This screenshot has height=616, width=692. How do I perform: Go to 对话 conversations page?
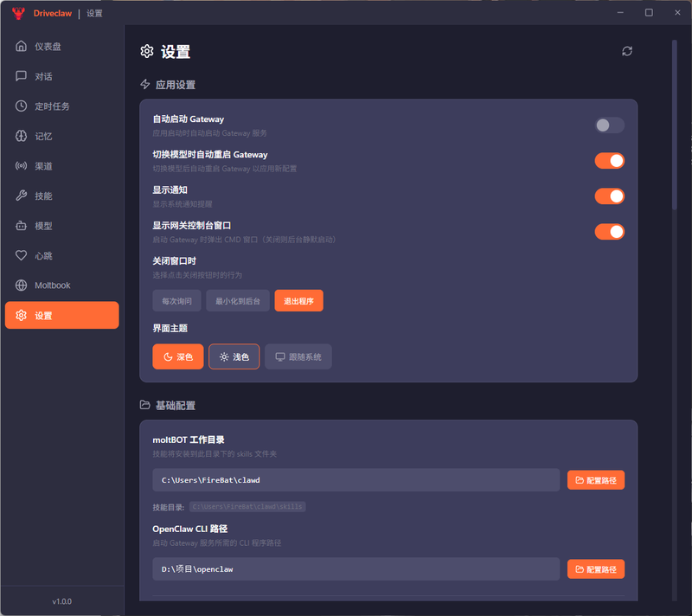pyautogui.click(x=61, y=76)
